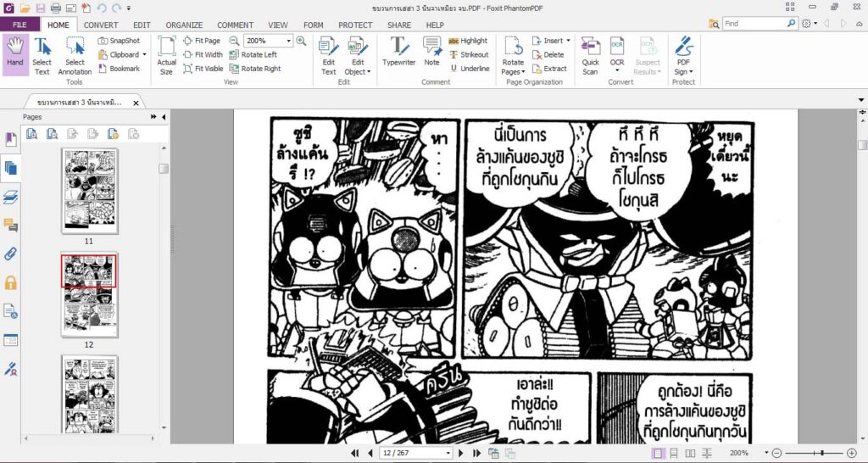
Task: Switch to the COMMENT ribbon tab
Action: [236, 25]
